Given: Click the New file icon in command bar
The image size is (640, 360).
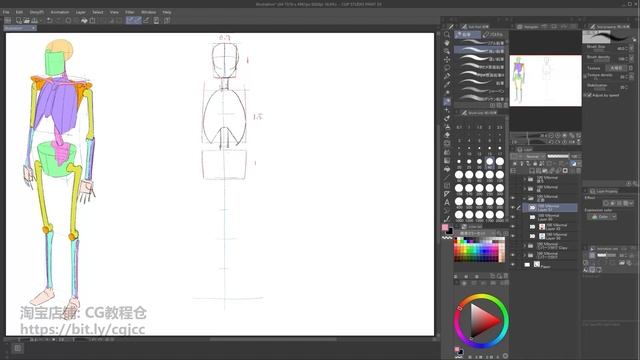Looking at the screenshot, I should tap(19, 20).
